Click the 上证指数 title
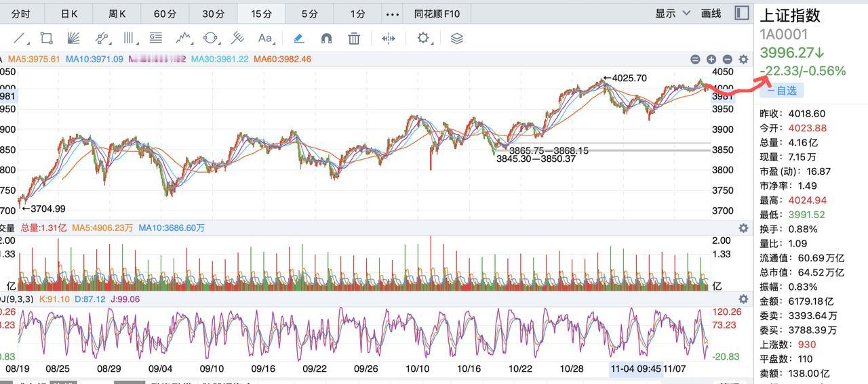The image size is (868, 384). pos(790,15)
